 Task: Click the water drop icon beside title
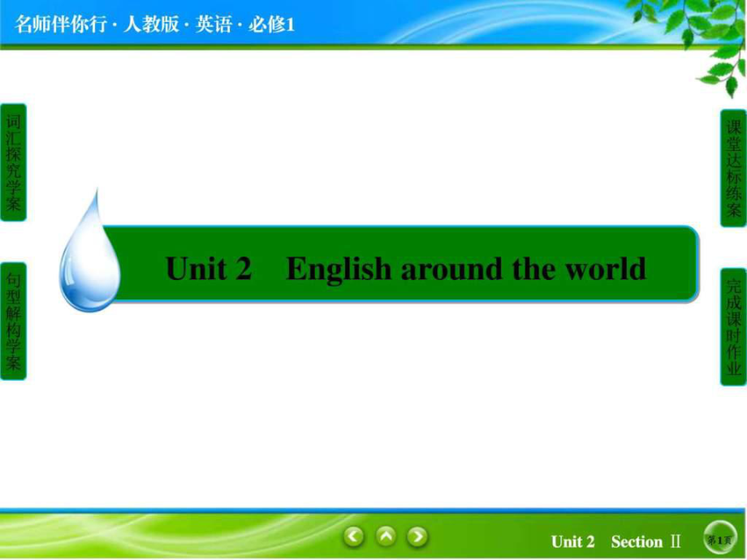pyautogui.click(x=89, y=256)
